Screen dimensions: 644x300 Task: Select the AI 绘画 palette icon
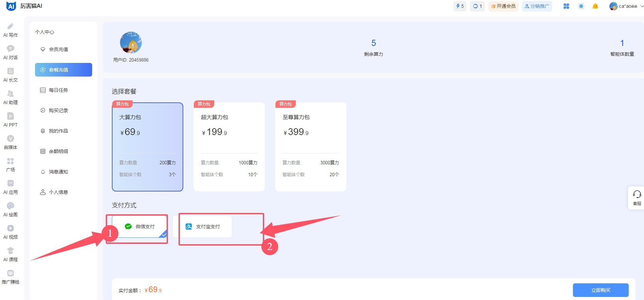click(11, 206)
